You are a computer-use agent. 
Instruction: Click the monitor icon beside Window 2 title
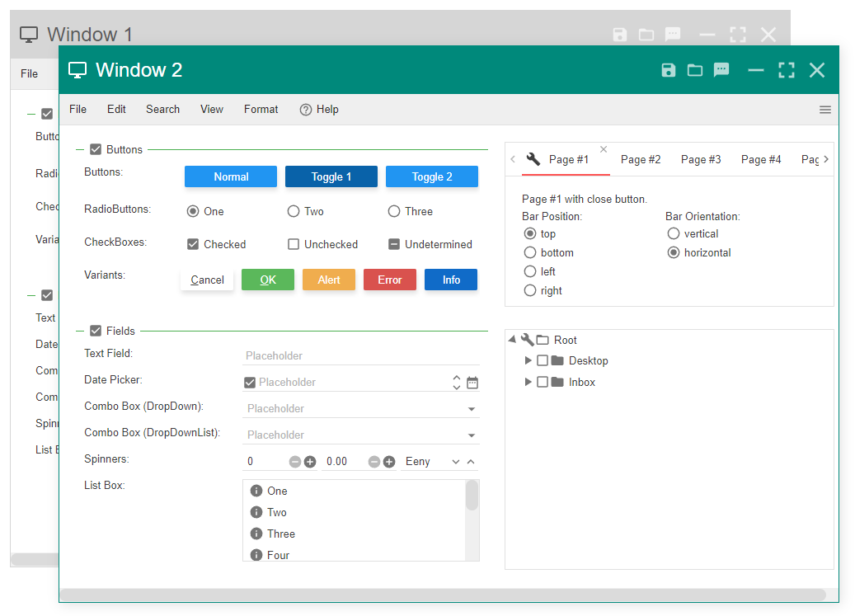click(78, 70)
